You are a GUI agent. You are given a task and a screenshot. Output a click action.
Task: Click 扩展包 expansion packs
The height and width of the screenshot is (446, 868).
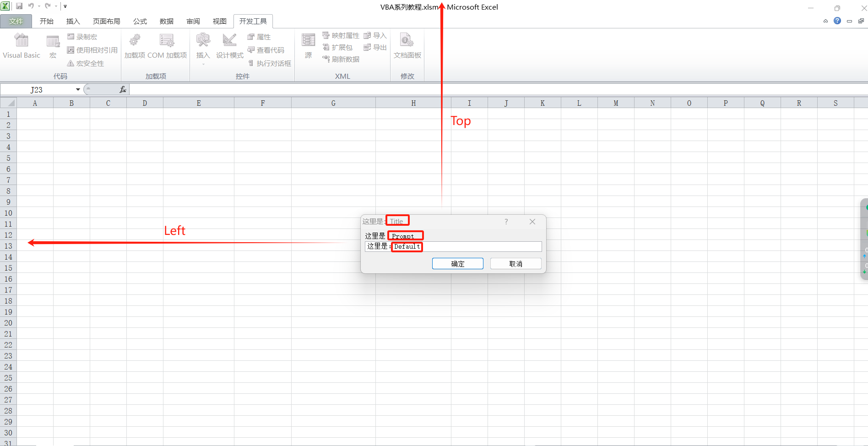tap(337, 47)
